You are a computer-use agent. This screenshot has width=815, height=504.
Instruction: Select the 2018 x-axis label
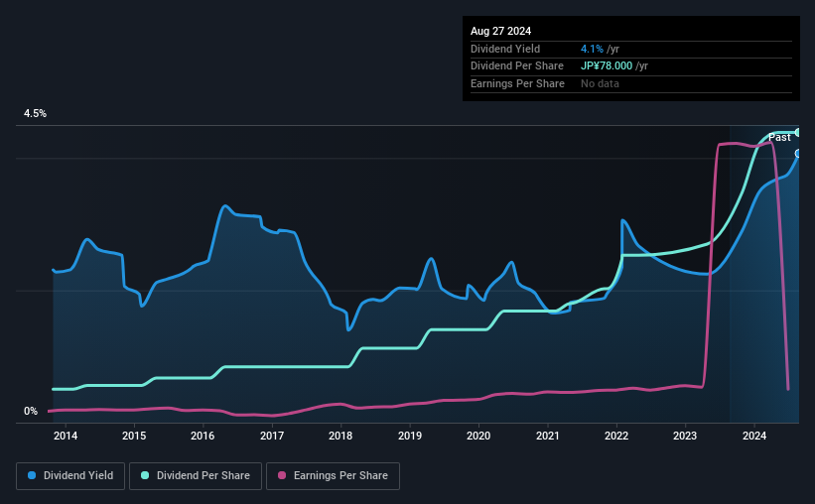click(340, 436)
